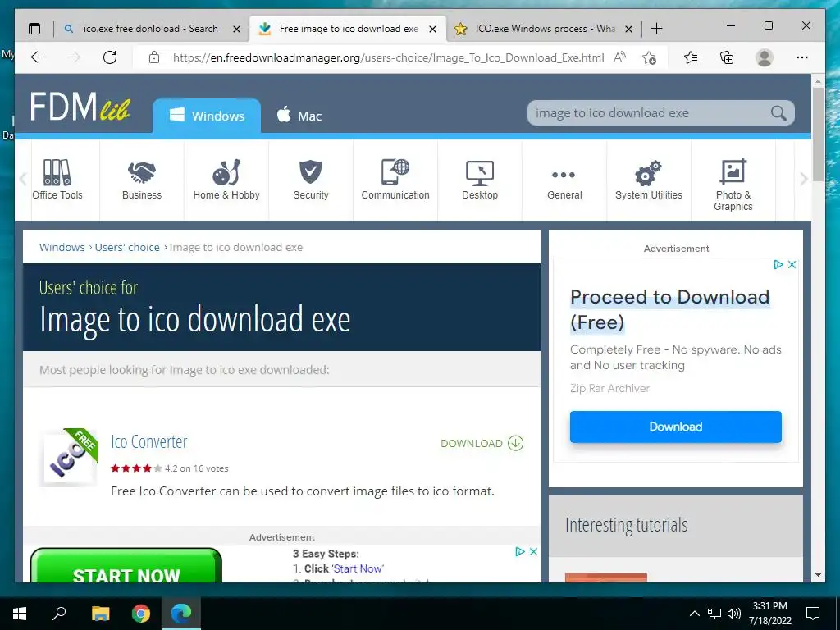Click the Ico Converter app thumbnail
The height and width of the screenshot is (630, 840).
click(71, 457)
